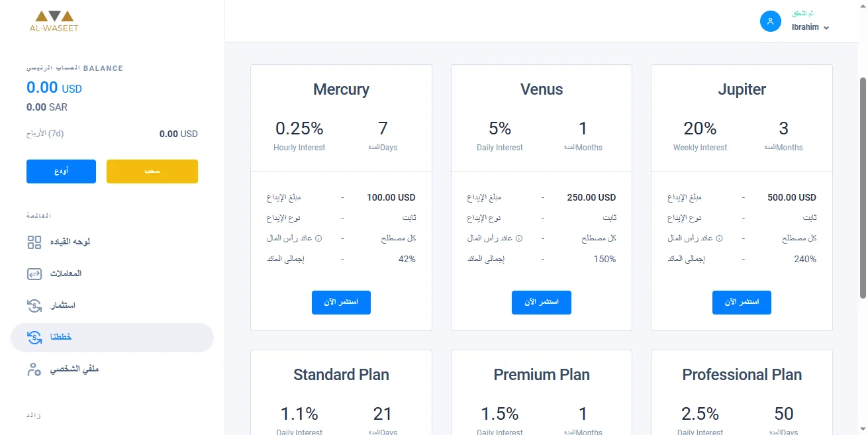Click the transactions arrows icon in sidebar
Image resolution: width=868 pixels, height=435 pixels.
34,273
